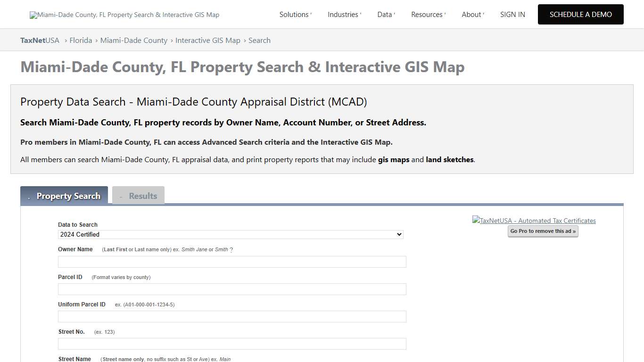This screenshot has height=362, width=644.
Task: Open the Industries menu
Action: 343,14
